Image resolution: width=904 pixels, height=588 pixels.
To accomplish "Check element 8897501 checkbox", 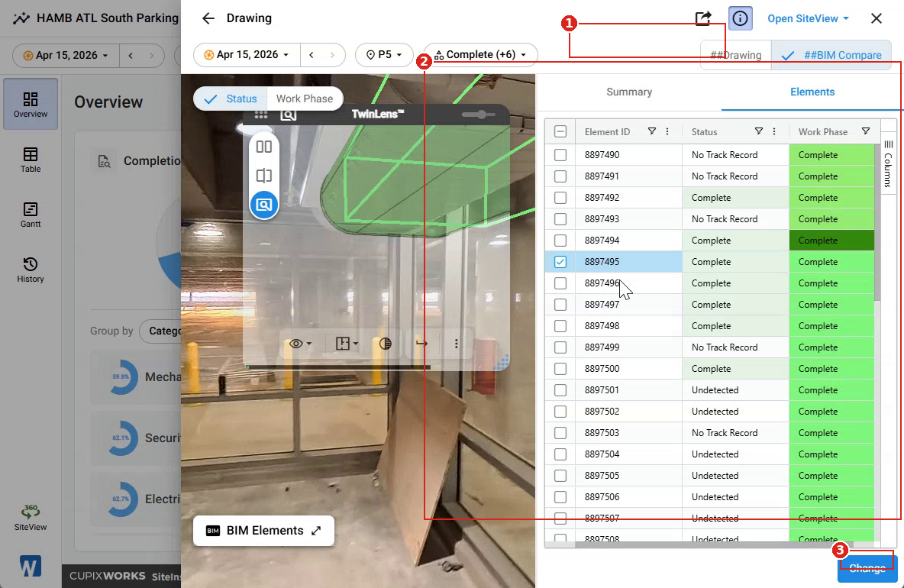I will point(560,390).
